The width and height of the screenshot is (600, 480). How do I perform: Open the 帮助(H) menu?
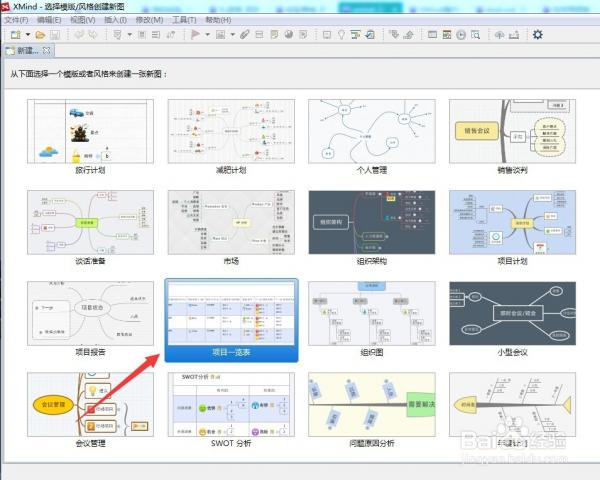218,20
